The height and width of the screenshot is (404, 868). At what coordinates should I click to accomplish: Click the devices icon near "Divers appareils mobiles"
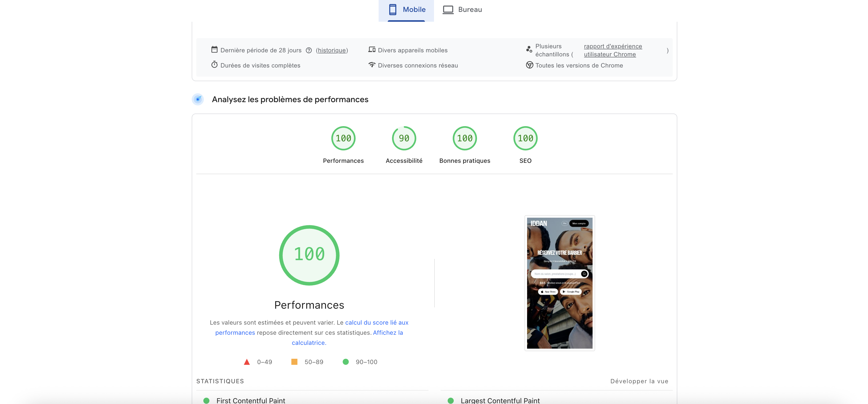click(x=372, y=49)
